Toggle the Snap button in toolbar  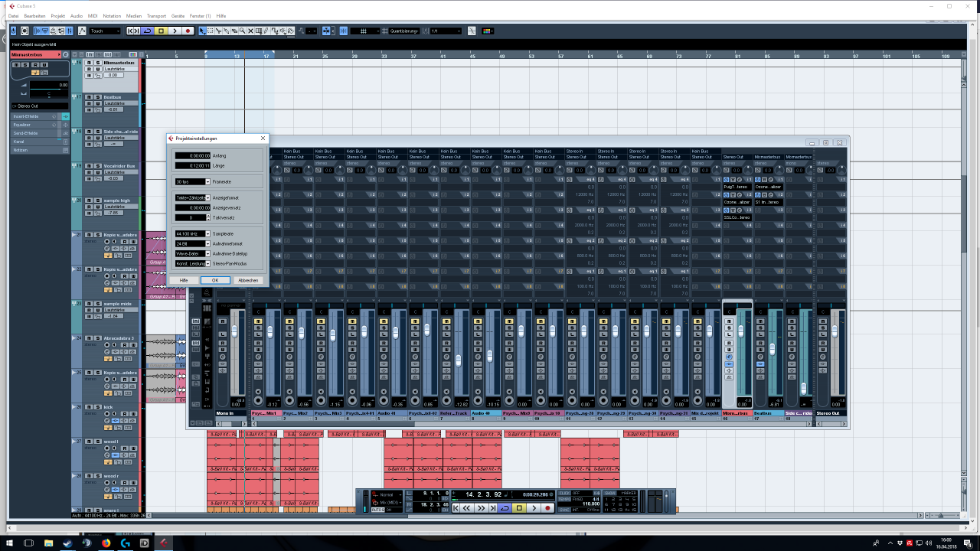tap(343, 31)
